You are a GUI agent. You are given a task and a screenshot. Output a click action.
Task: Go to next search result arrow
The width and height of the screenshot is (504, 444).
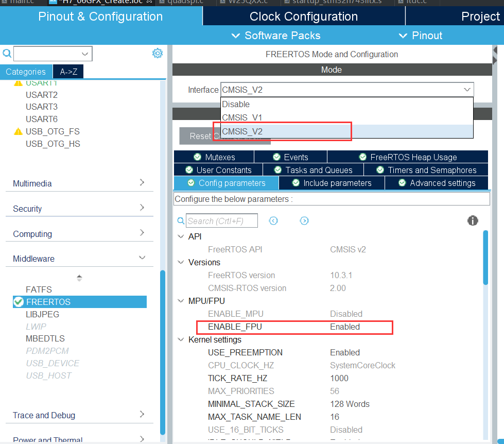tap(304, 221)
